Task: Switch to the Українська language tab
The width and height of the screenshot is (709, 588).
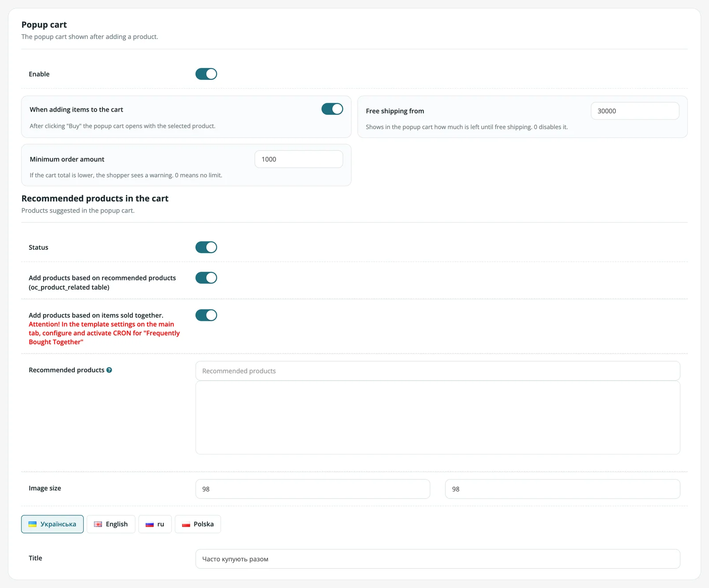Action: pos(52,524)
